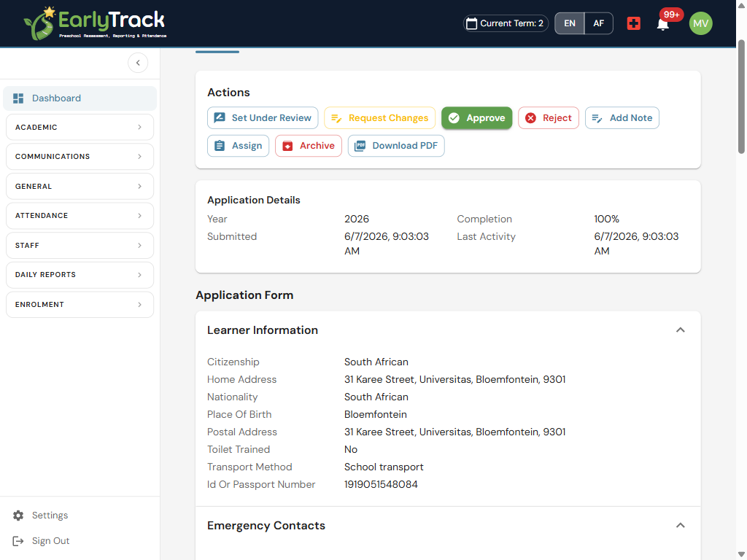
Task: Click the Add Note button
Action: click(622, 117)
